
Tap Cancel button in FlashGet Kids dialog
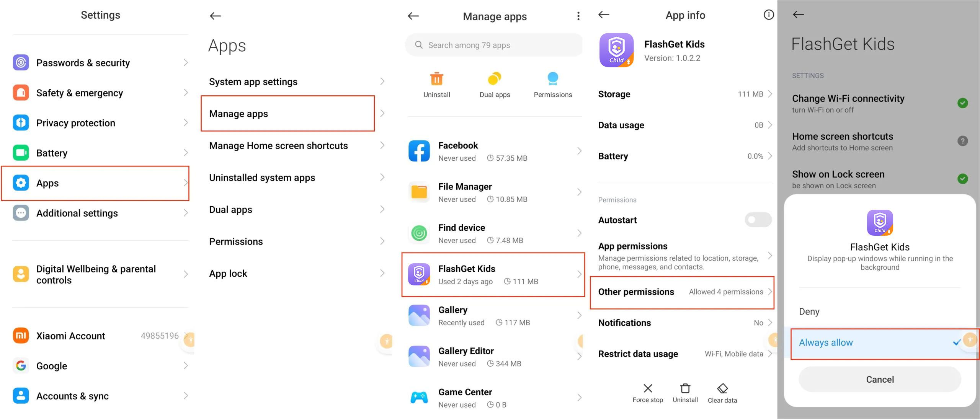click(879, 379)
